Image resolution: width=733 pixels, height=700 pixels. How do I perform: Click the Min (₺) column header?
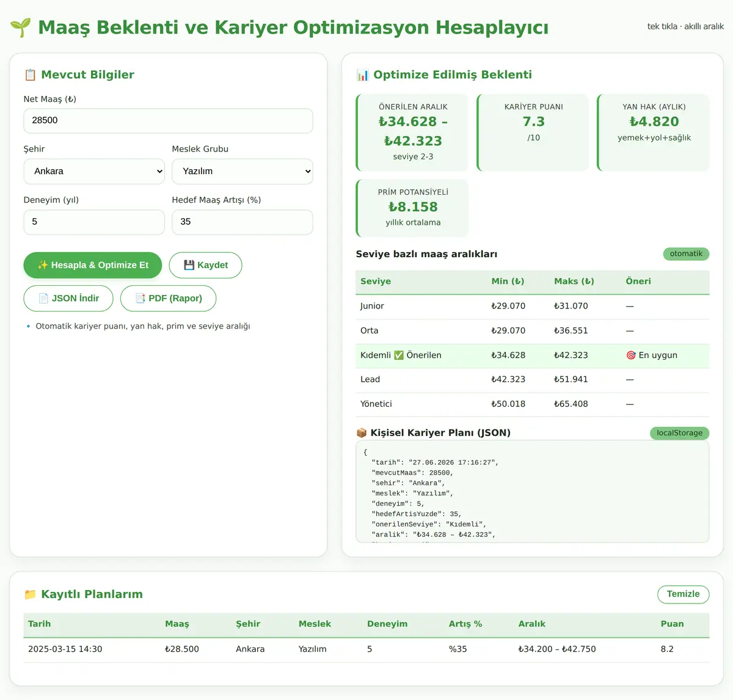pyautogui.click(x=508, y=282)
